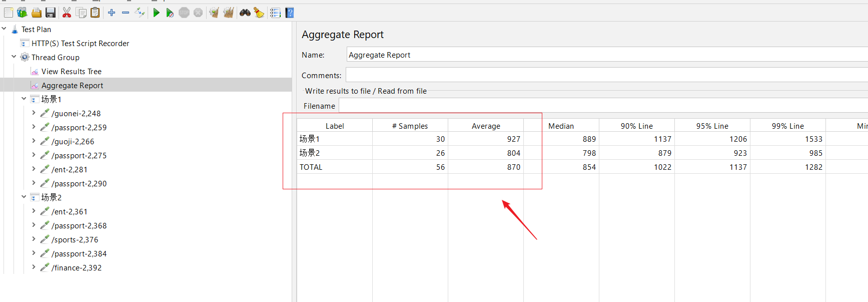
Task: Select HTTP(S) Test Script Recorder item
Action: pyautogui.click(x=80, y=44)
